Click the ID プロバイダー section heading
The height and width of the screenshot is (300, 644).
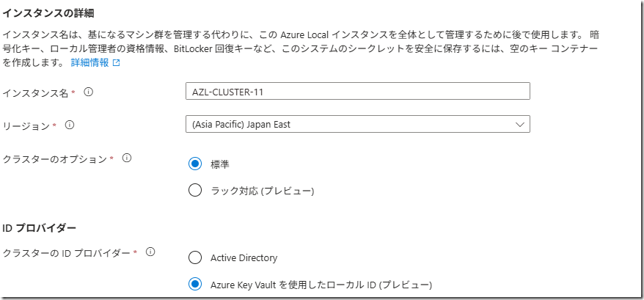[x=40, y=227]
